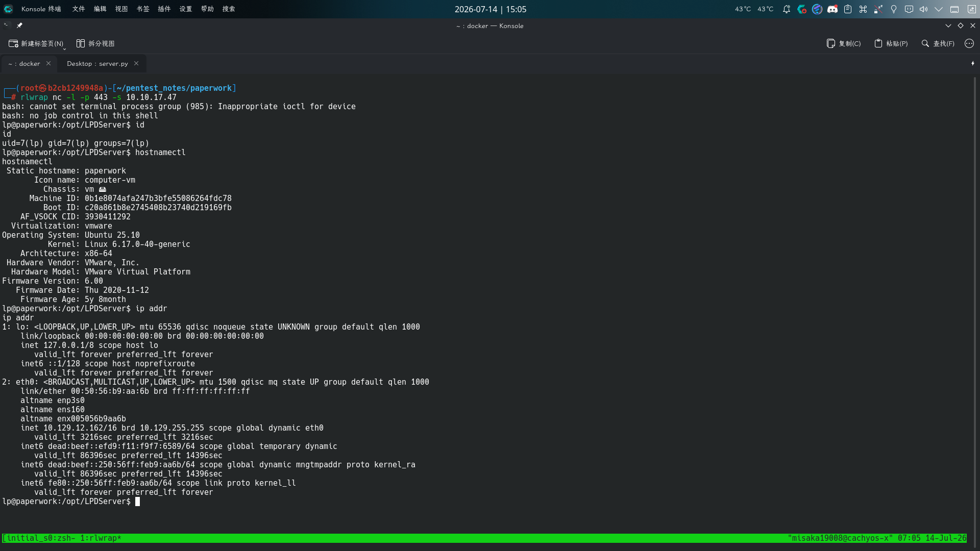Image resolution: width=980 pixels, height=551 pixels.
Task: Open the Discord tray icon
Action: (832, 9)
